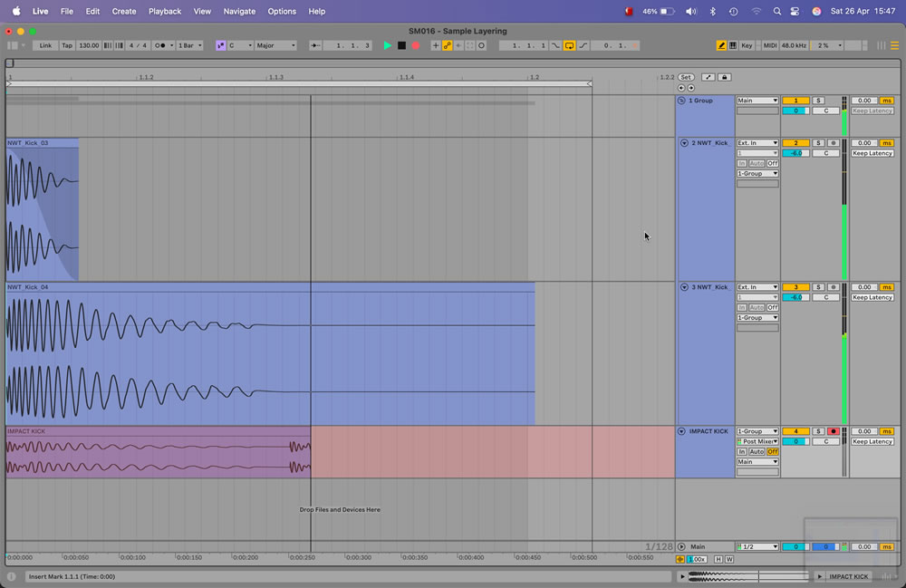Toggle the yellow Automation Arm icon

[448, 45]
